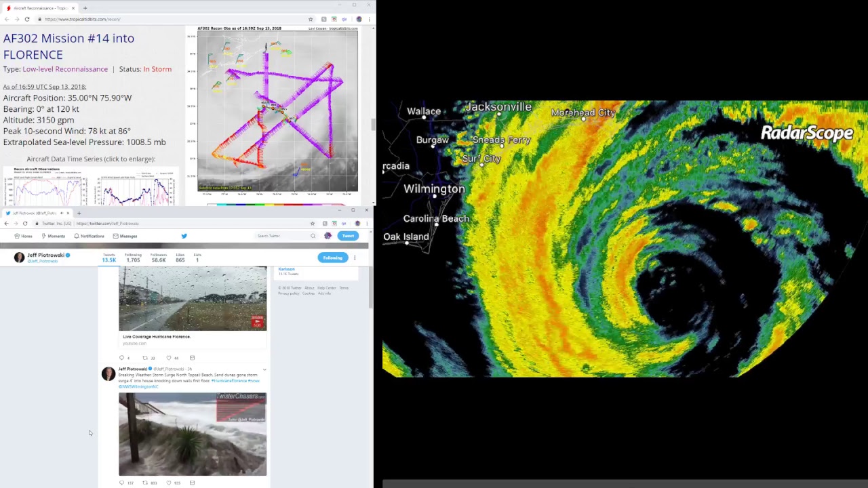868x488 pixels.
Task: Go back in the Twitter browser window
Action: 6,224
